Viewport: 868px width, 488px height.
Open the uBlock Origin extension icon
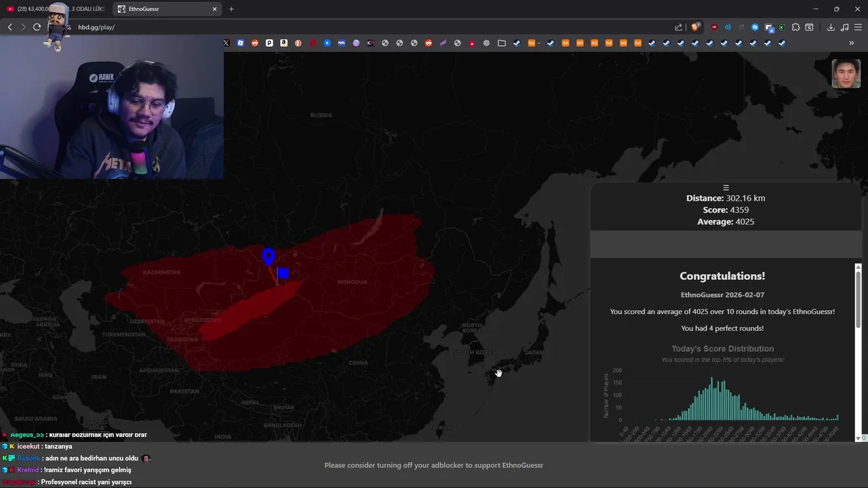(x=714, y=27)
